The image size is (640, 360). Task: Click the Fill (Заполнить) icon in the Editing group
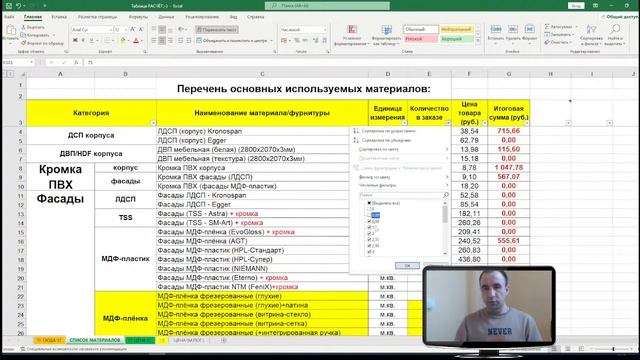(x=547, y=35)
